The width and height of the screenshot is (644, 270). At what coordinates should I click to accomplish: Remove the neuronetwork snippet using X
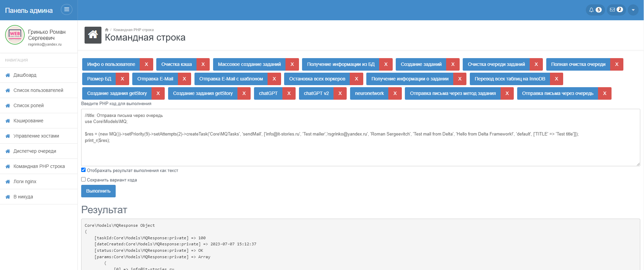[x=395, y=93]
